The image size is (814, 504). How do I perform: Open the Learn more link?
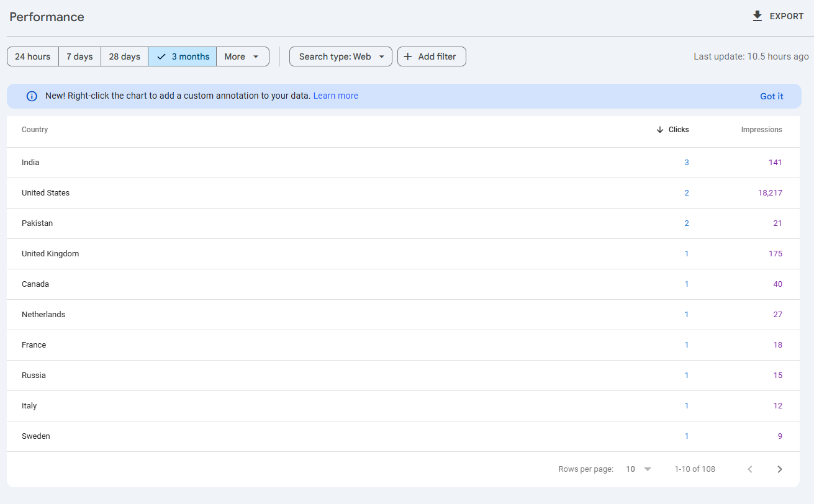coord(335,96)
